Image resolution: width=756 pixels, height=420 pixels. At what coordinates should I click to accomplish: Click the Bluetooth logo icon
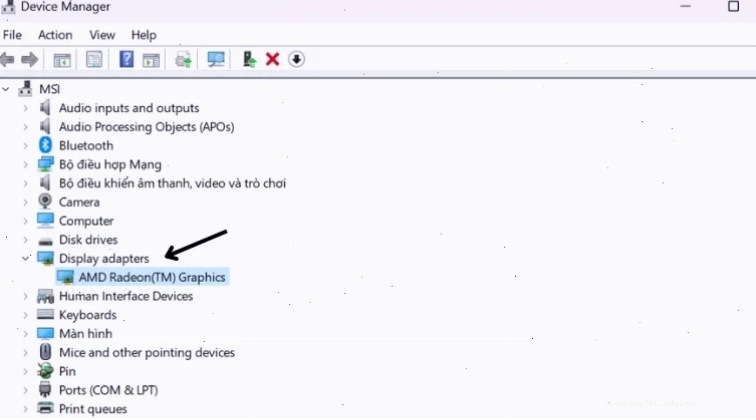pyautogui.click(x=45, y=145)
